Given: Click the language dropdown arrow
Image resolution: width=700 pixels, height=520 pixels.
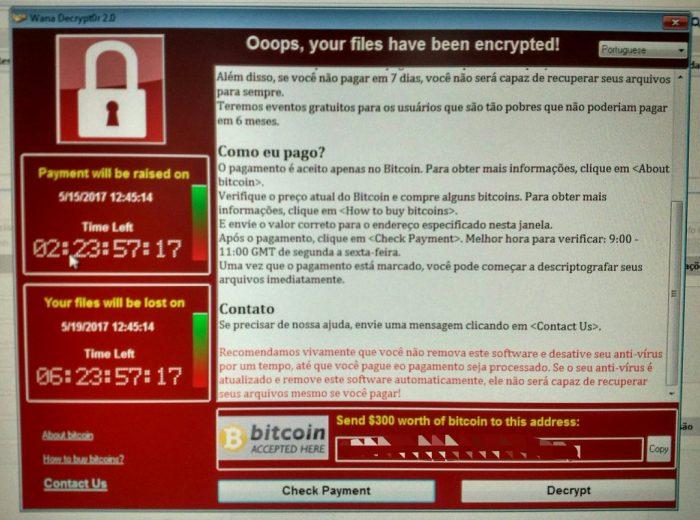Looking at the screenshot, I should coord(681,50).
